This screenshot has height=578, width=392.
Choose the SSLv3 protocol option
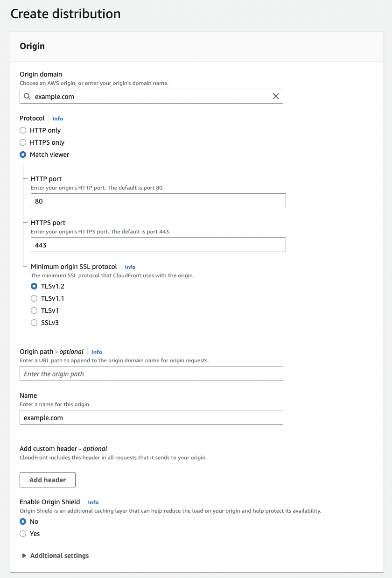point(34,323)
